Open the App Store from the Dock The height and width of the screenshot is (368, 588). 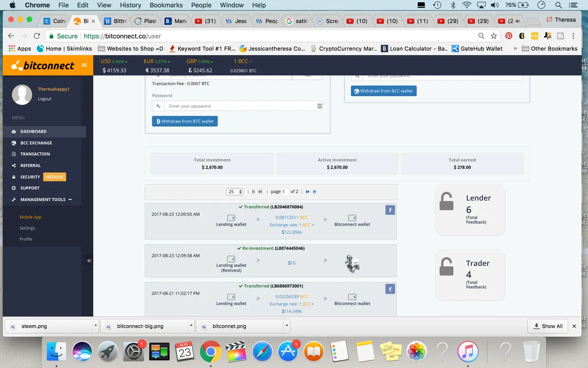(x=288, y=352)
